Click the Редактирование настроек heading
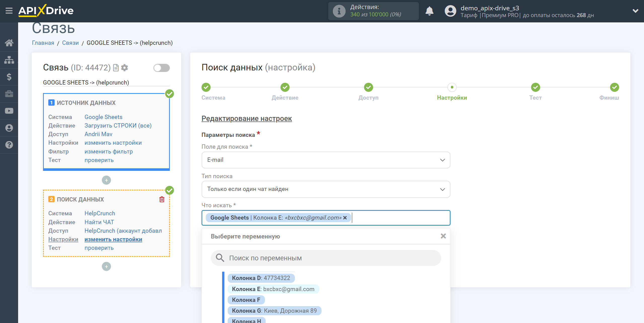The image size is (644, 323). click(x=247, y=118)
